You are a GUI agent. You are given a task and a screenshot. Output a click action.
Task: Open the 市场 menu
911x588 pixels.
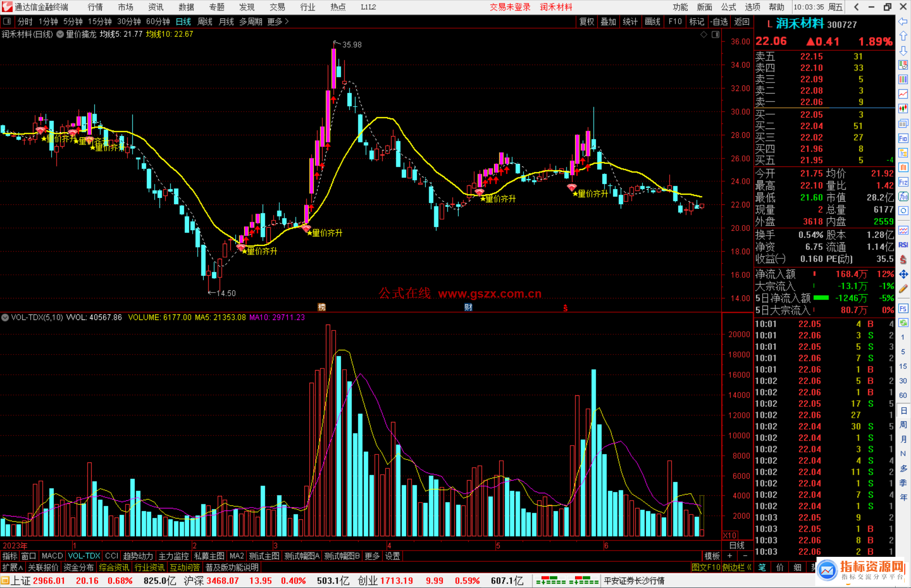125,7
